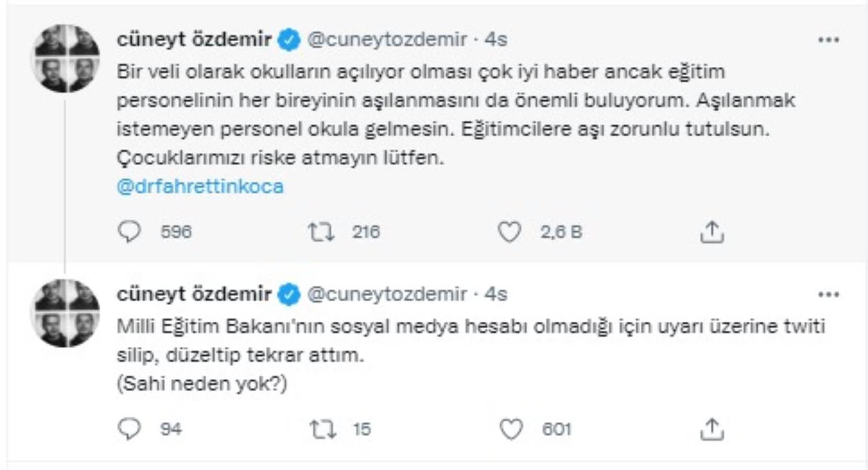
Task: Open more options menu on first tweet
Action: [828, 40]
